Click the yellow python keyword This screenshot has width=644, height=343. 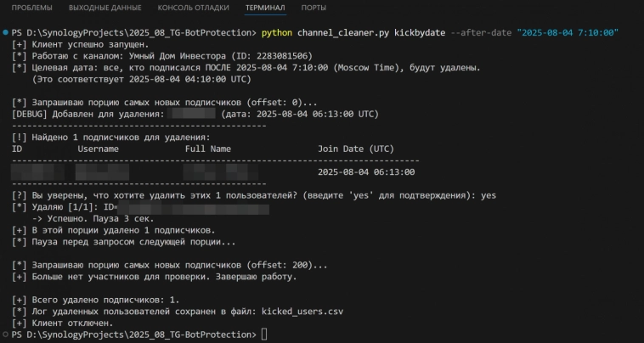(280, 32)
